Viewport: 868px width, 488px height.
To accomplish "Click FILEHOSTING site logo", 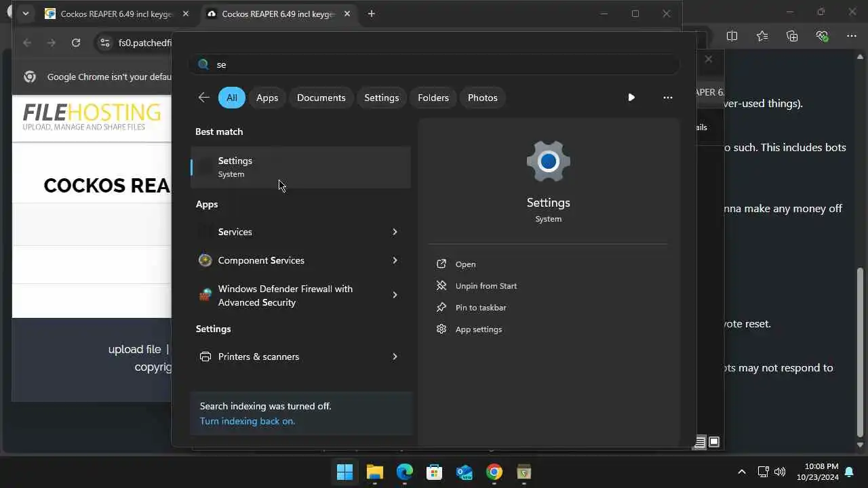I will [x=92, y=117].
